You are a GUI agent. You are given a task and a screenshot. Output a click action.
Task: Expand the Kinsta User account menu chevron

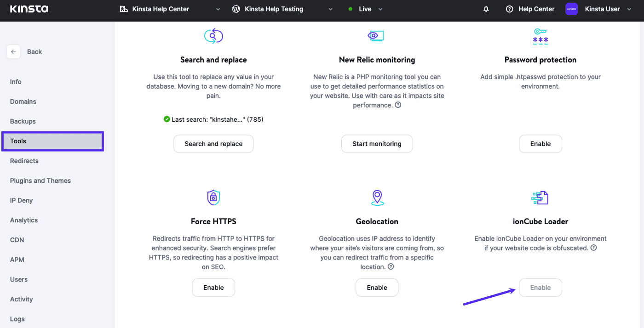coord(630,9)
